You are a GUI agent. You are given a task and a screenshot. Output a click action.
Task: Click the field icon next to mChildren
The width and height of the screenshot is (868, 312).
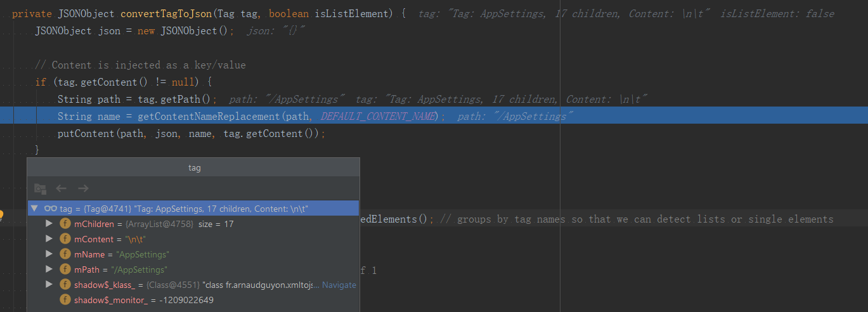coord(65,224)
